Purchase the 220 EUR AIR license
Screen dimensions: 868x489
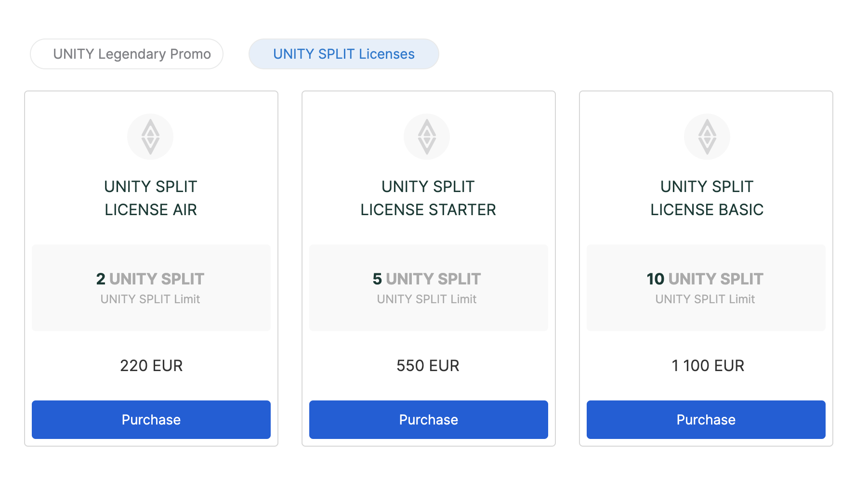(151, 420)
